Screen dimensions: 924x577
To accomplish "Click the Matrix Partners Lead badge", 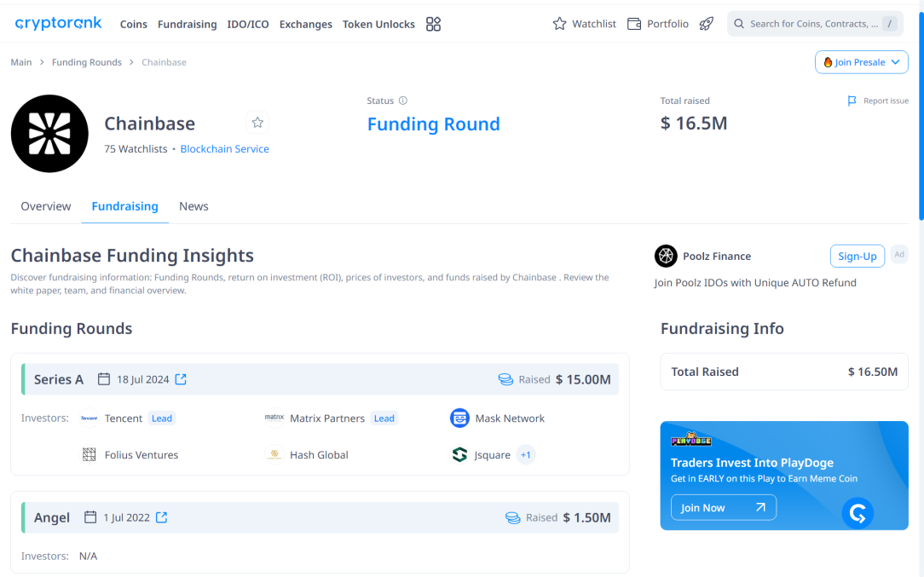I will 384,418.
